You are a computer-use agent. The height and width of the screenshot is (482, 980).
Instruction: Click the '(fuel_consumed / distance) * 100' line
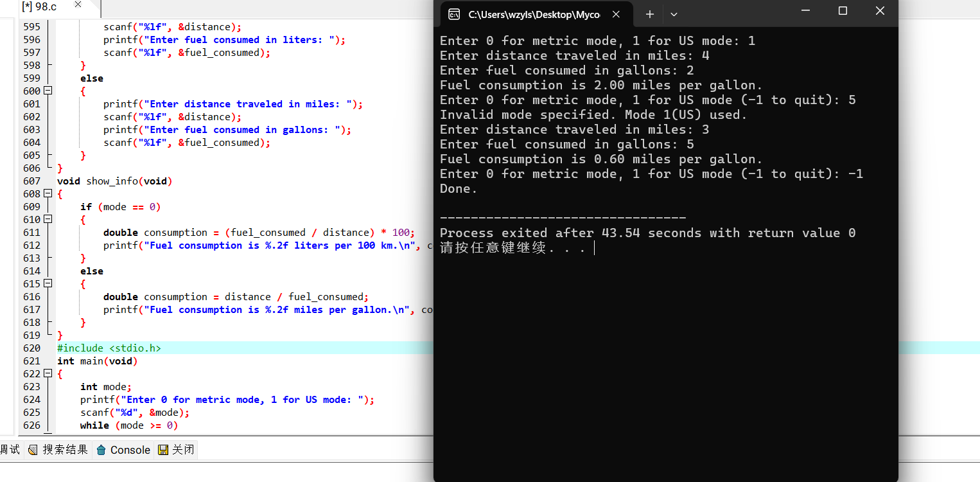pos(259,233)
